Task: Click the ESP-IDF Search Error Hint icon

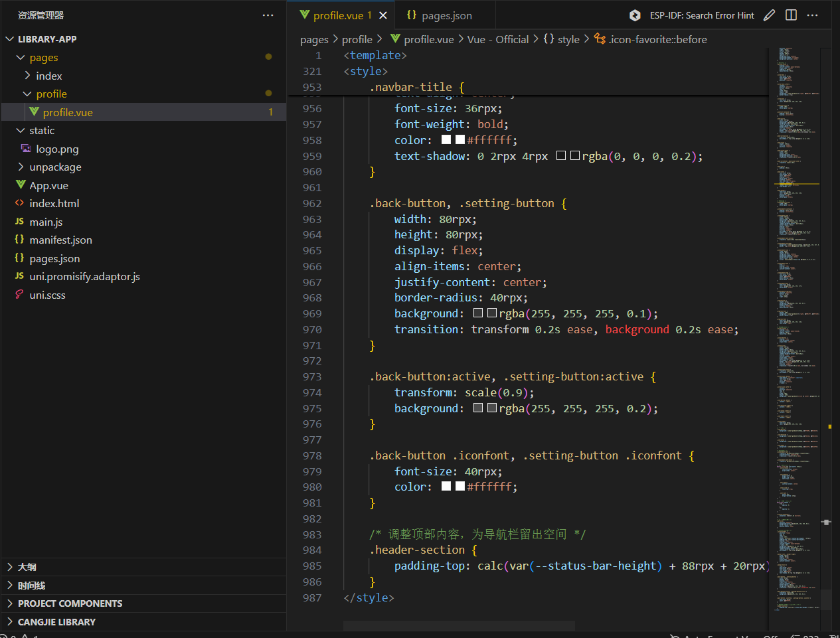Action: 635,15
